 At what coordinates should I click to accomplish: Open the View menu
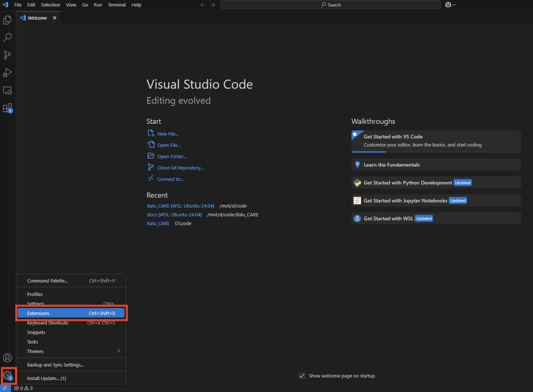71,5
